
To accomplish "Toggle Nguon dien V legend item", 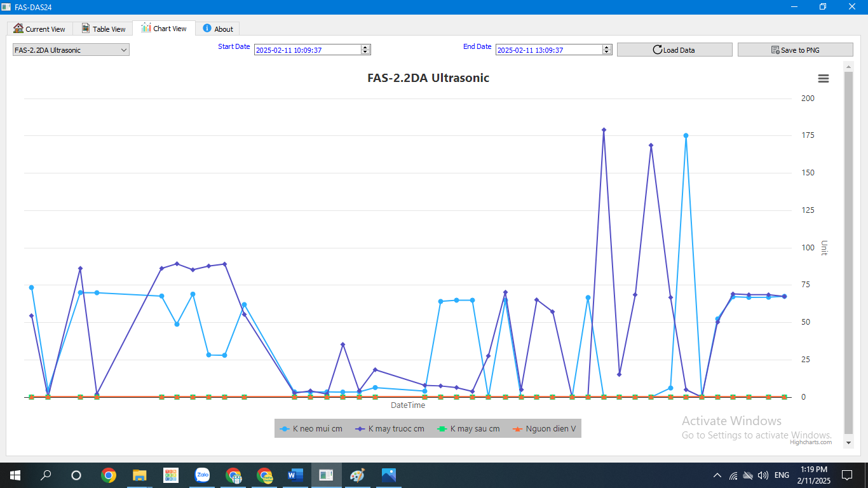I will [x=545, y=429].
